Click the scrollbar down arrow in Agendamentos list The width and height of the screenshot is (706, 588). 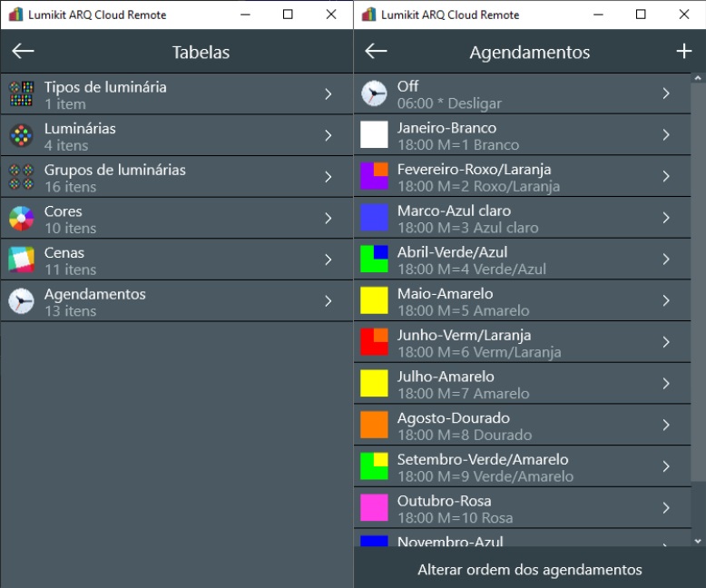[698, 541]
